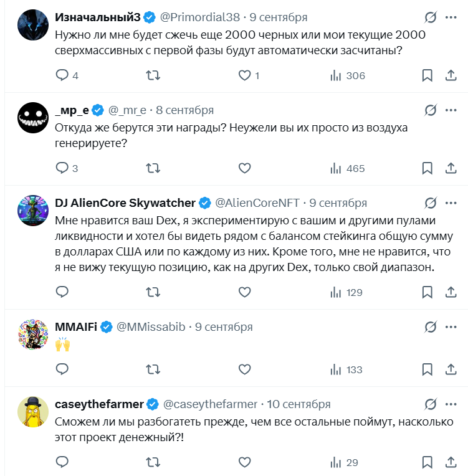Open three-dot menu on MMAIFi tweet
The image size is (468, 476).
click(452, 326)
